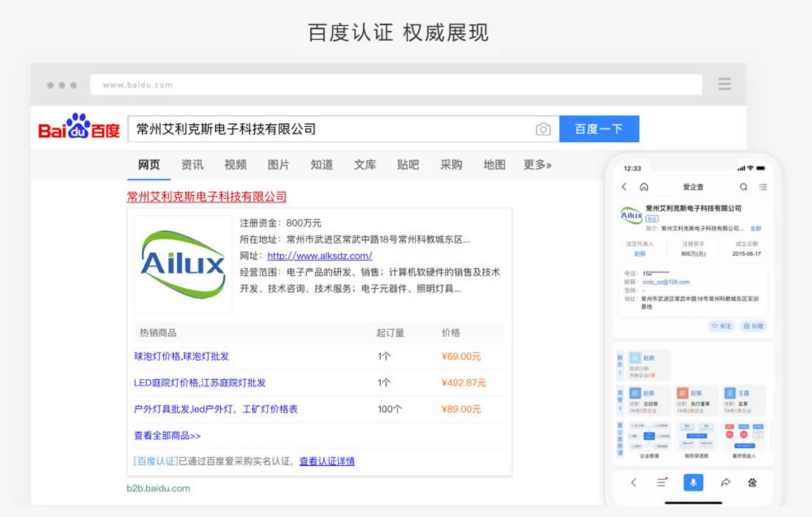This screenshot has width=812, height=517.
Task: Click the [百度认证] label
Action: [156, 461]
